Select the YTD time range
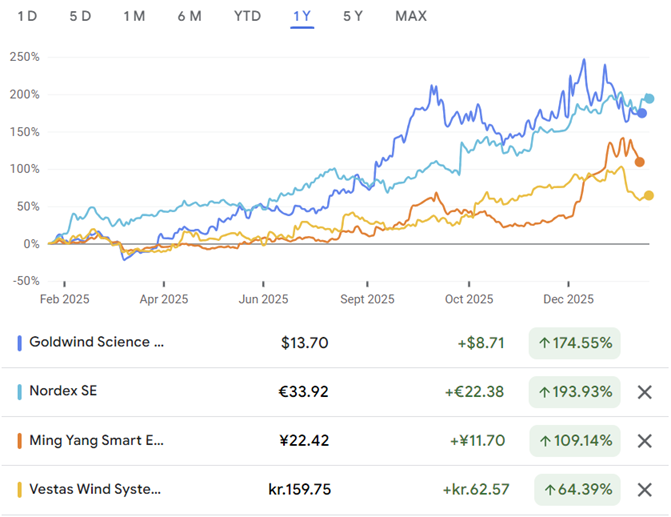Viewport: 671px width, 517px height. [247, 16]
